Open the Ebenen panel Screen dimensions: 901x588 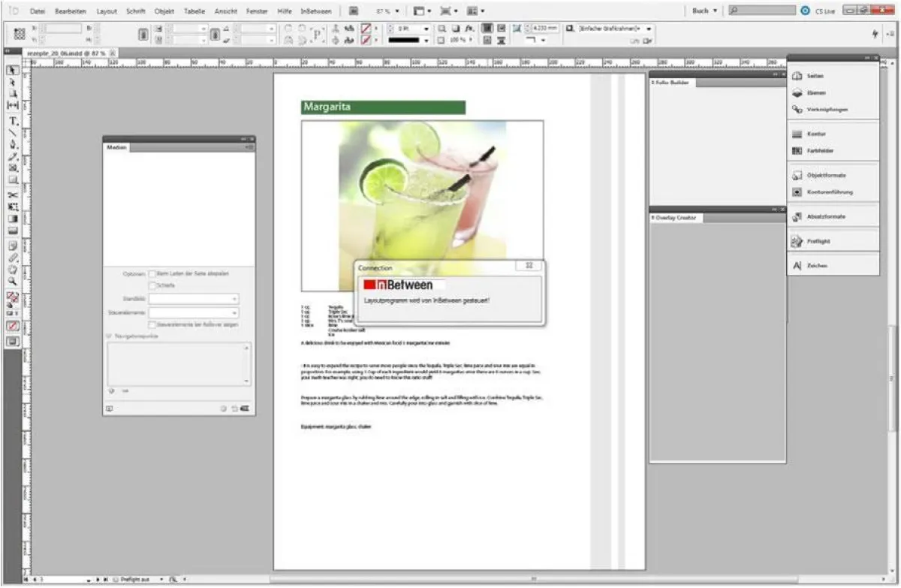[x=815, y=92]
